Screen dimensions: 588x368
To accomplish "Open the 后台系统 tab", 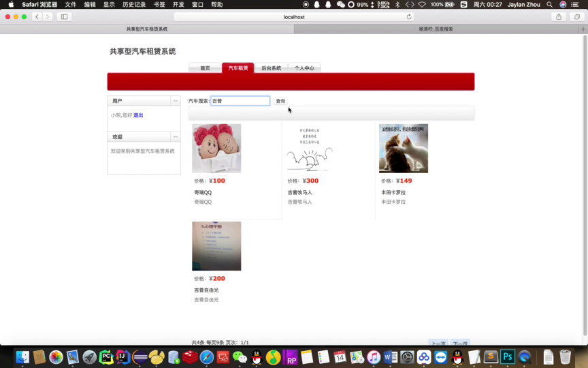I will tap(271, 68).
